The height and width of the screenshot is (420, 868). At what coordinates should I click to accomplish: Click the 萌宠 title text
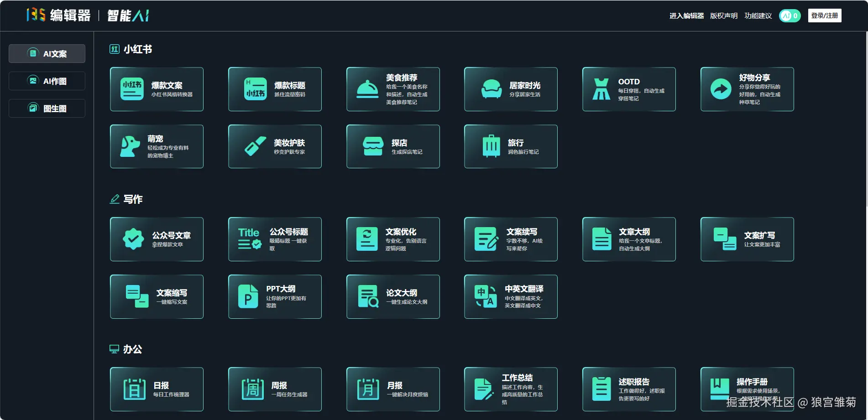click(x=155, y=139)
